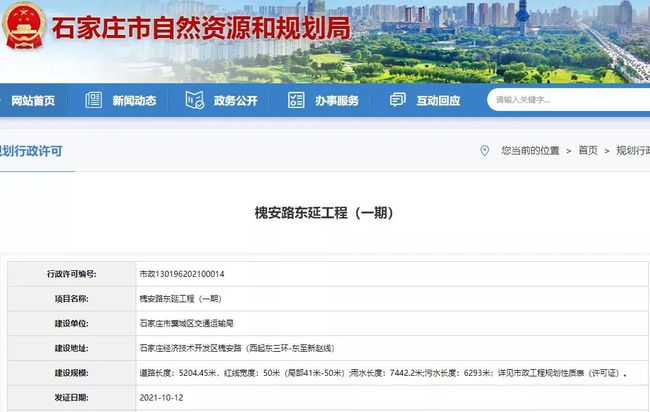Click the 首页 breadcrumb link
The image size is (650, 412).
point(587,150)
